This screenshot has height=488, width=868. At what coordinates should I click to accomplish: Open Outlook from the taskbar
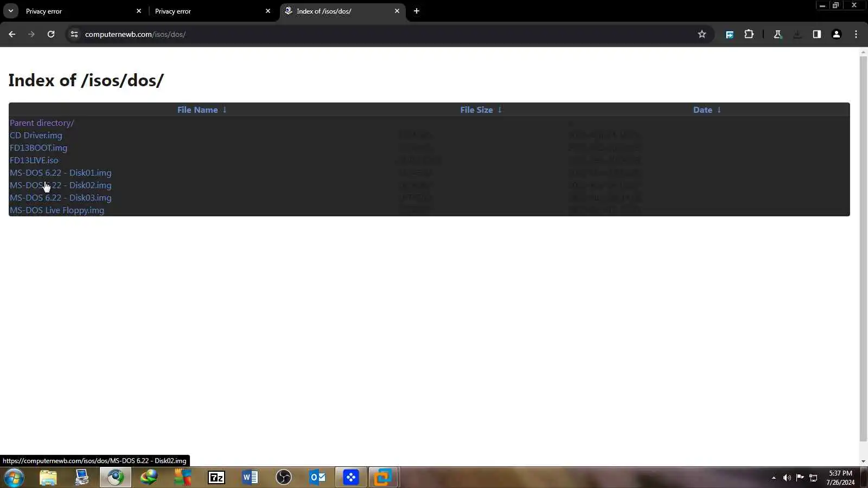point(317,478)
